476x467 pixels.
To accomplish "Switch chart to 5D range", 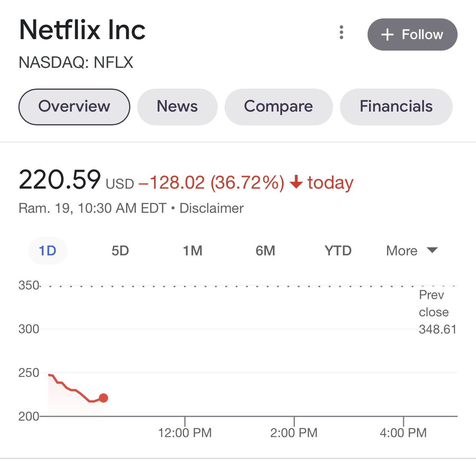I will [120, 251].
